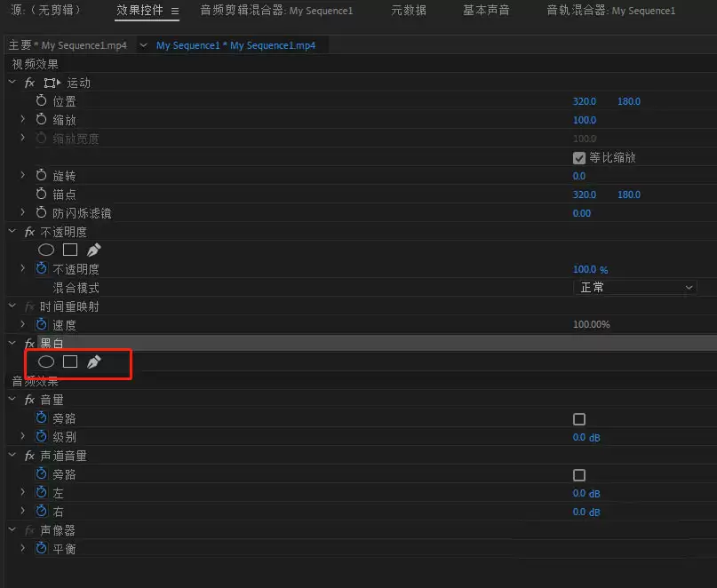Click the My Sequence1 * My Sequence1.mp4 link

tap(235, 45)
